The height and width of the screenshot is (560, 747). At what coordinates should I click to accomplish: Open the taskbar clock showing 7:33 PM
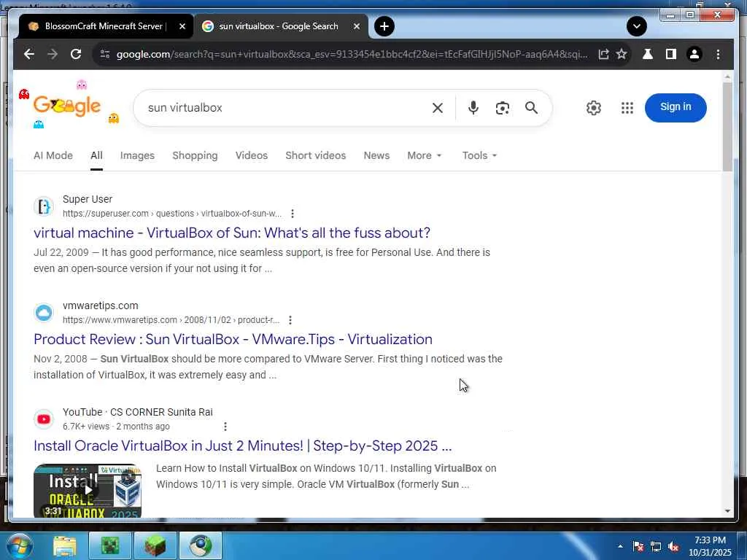coord(710,546)
